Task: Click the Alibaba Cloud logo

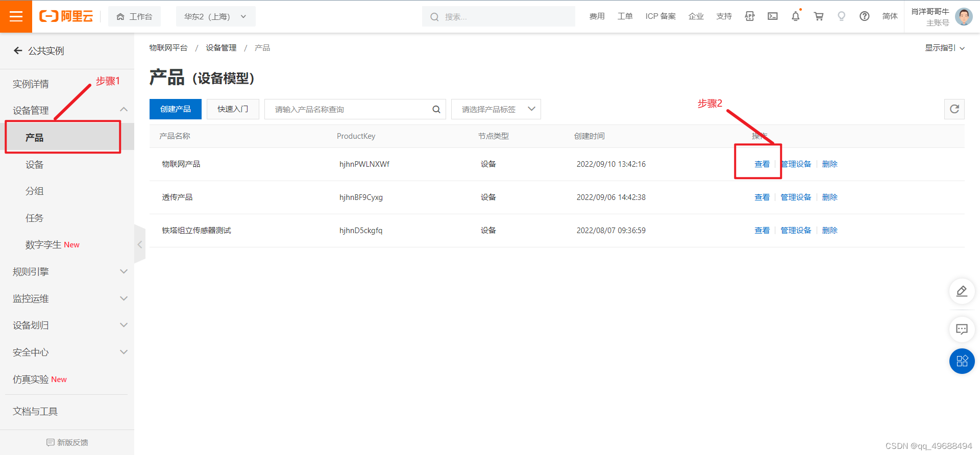Action: pos(66,16)
